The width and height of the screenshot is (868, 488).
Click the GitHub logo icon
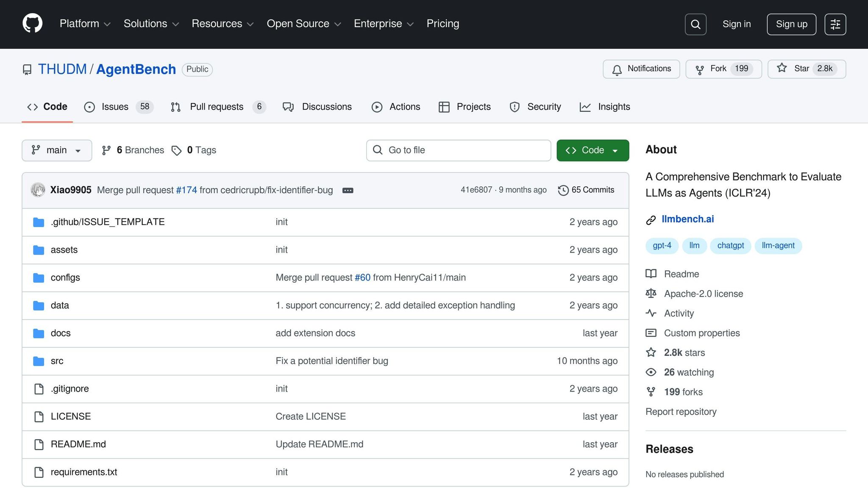pyautogui.click(x=32, y=24)
